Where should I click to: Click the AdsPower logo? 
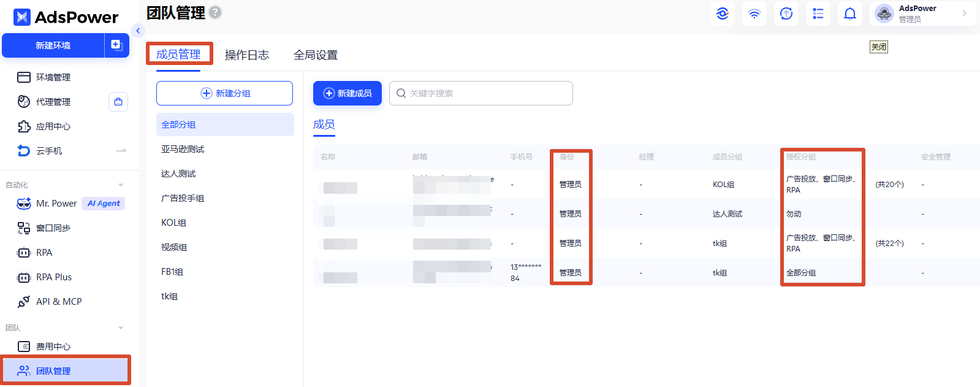coord(66,17)
